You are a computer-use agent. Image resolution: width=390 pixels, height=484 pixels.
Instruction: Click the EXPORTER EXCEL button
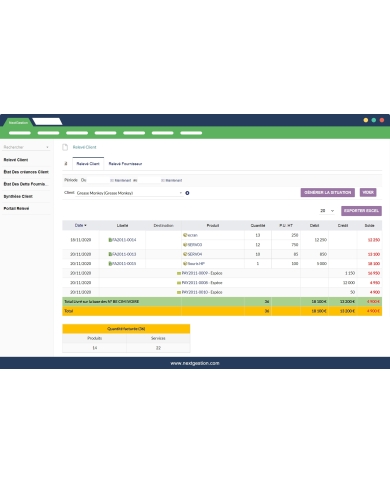pyautogui.click(x=361, y=211)
